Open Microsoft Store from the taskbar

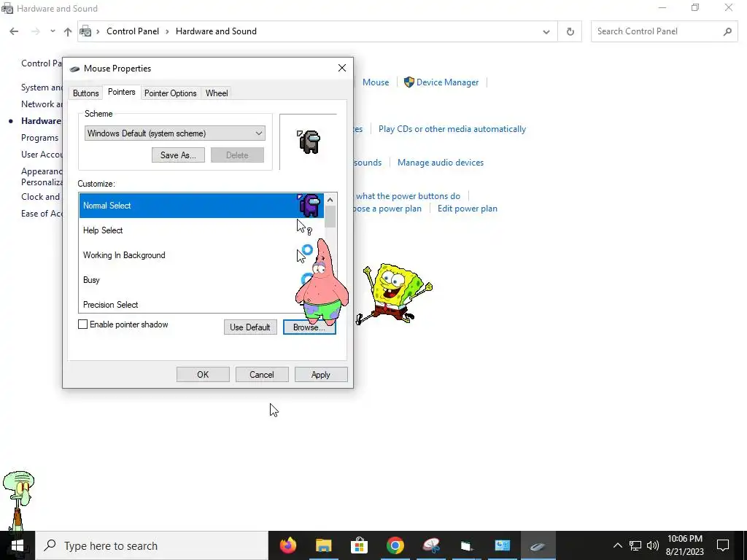[359, 545]
